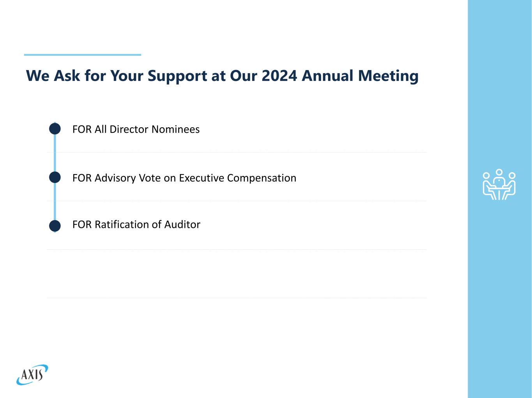Image resolution: width=532 pixels, height=398 pixels.
Task: Click the blue accent line above the title
Action: (x=82, y=55)
